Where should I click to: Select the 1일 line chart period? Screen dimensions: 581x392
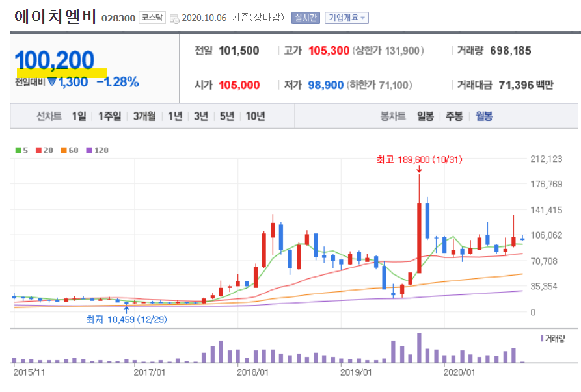(79, 116)
